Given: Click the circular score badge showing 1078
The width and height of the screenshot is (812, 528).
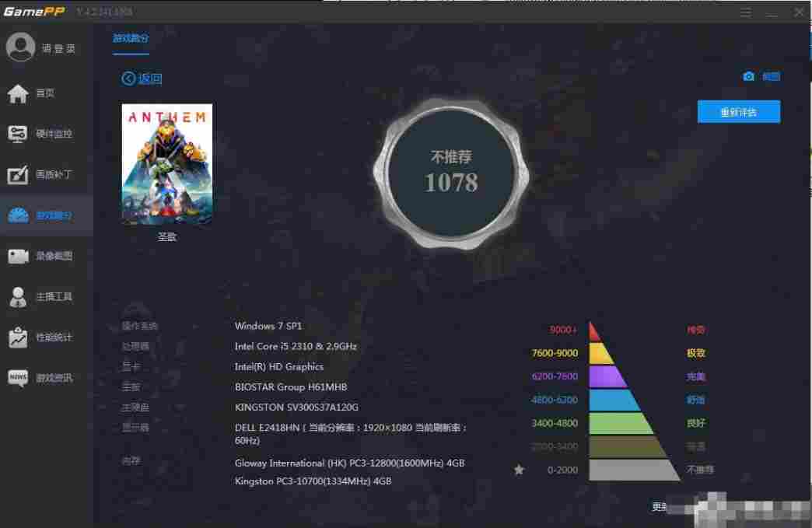Looking at the screenshot, I should [x=451, y=173].
